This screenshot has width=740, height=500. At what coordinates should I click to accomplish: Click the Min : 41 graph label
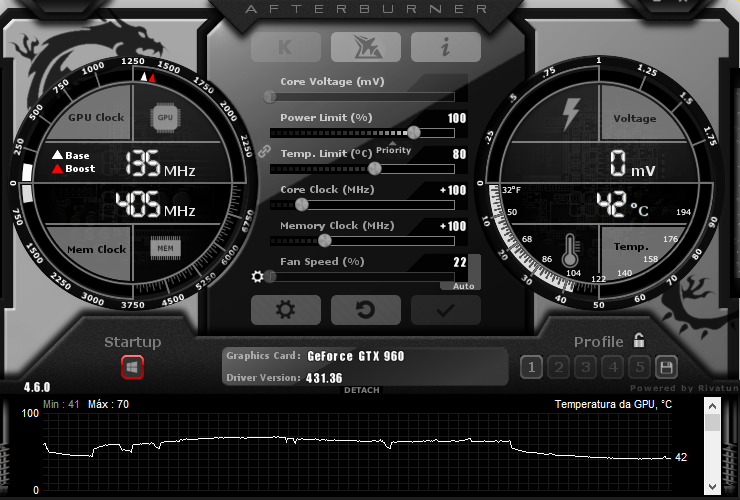click(x=61, y=404)
